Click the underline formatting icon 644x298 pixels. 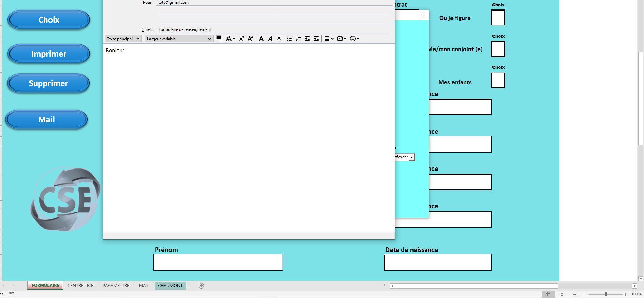click(279, 39)
